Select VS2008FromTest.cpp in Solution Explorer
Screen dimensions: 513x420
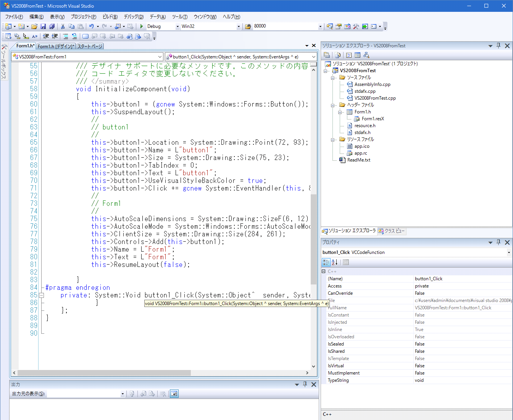click(375, 98)
